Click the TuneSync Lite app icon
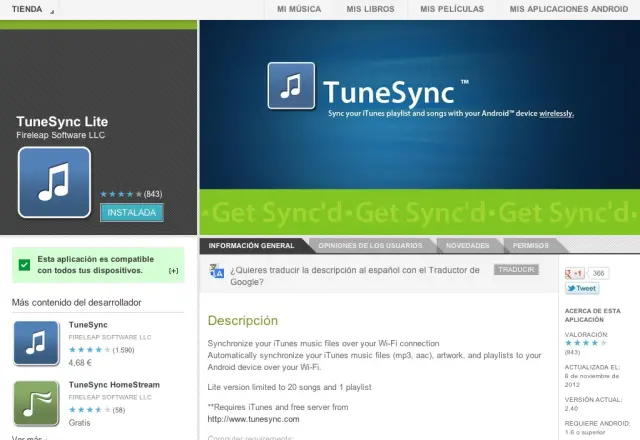Screen dimensions: 640x440 click(x=54, y=182)
